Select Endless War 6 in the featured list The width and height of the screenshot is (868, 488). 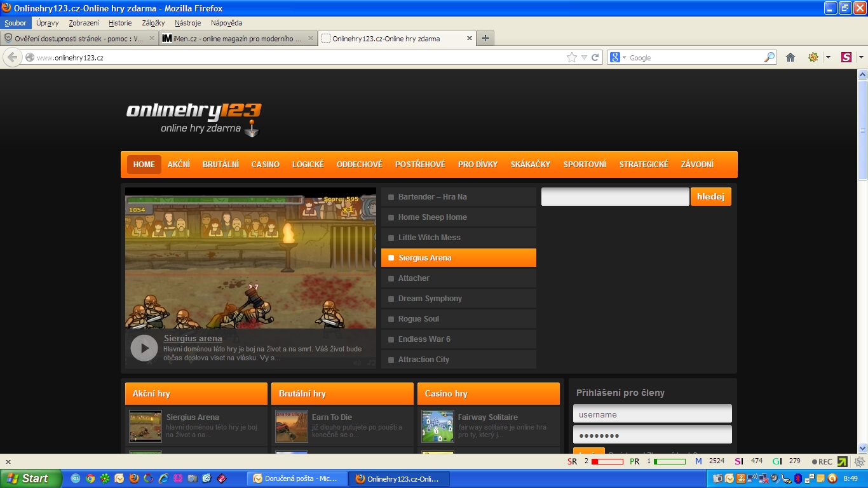tap(459, 339)
